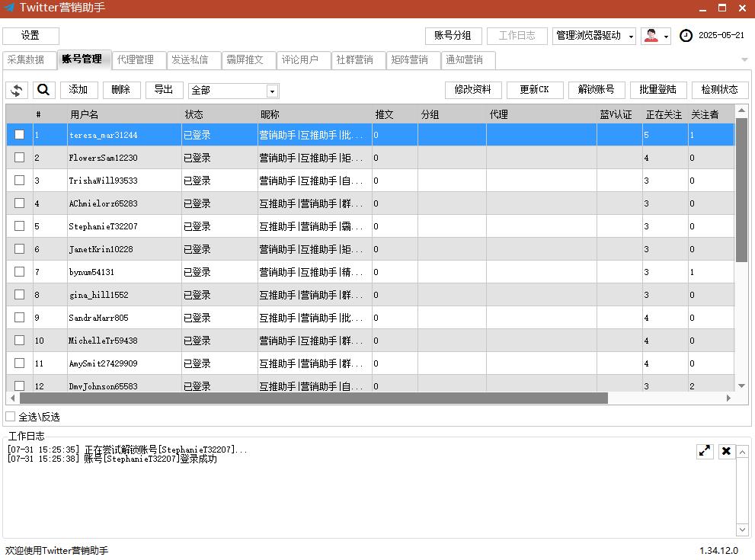Screen dimensions: 755x560
Task: Click the 批量登陆 button
Action: (658, 90)
